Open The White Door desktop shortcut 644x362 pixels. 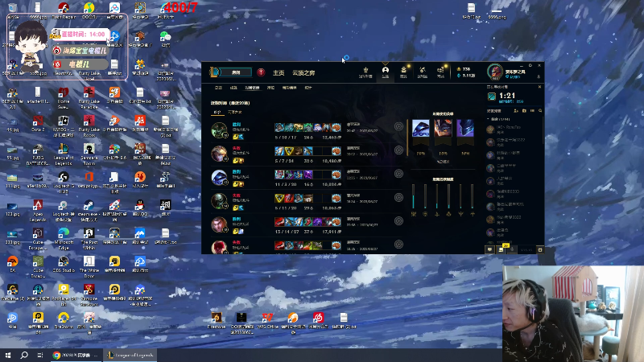pos(89,267)
